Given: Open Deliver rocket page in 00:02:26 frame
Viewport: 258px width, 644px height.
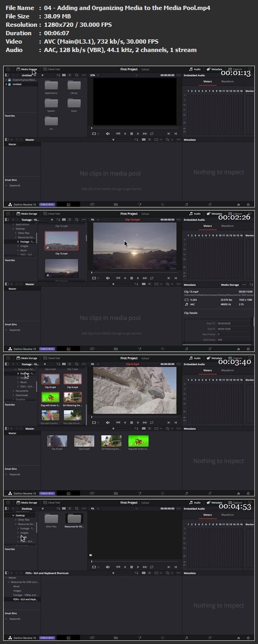Looking at the screenshot, I should click(210, 348).
